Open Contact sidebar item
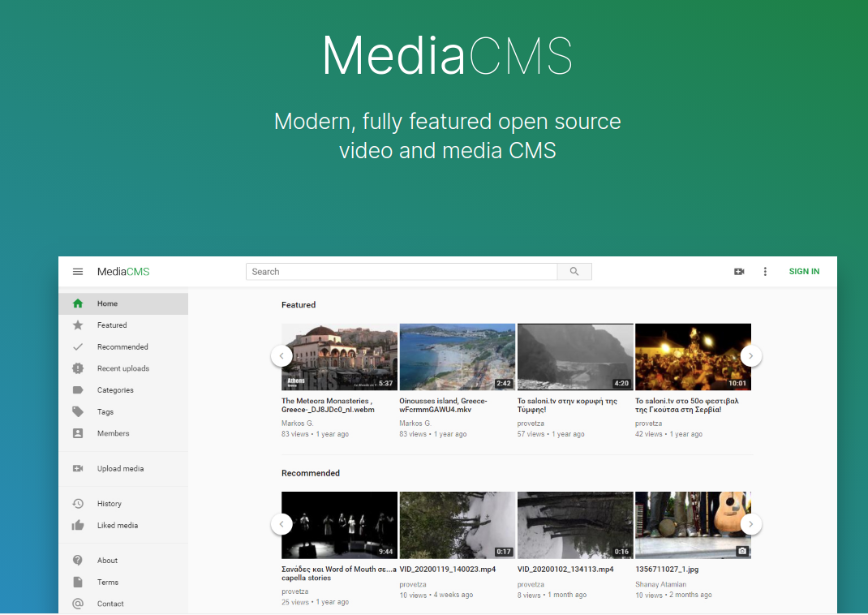 [x=123, y=604]
